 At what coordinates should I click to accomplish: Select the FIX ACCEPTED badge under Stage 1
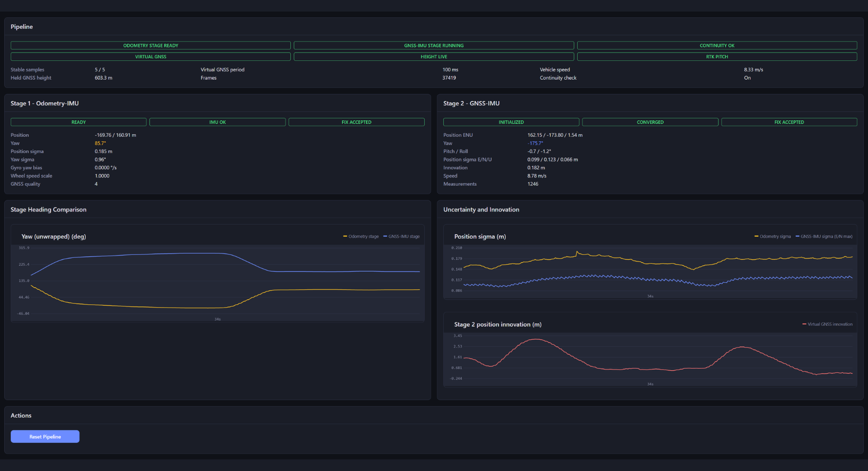click(x=356, y=122)
